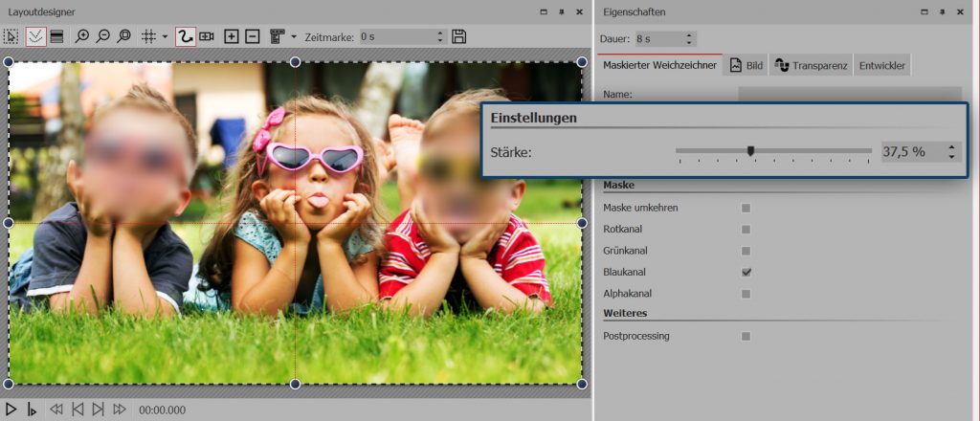The width and height of the screenshot is (980, 421).
Task: Uncheck the Blaukanal checkbox
Action: (746, 272)
